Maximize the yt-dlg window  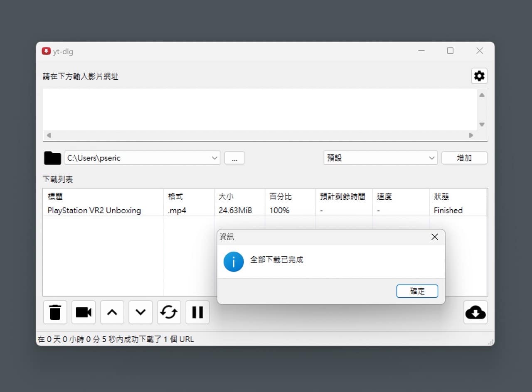tap(450, 51)
